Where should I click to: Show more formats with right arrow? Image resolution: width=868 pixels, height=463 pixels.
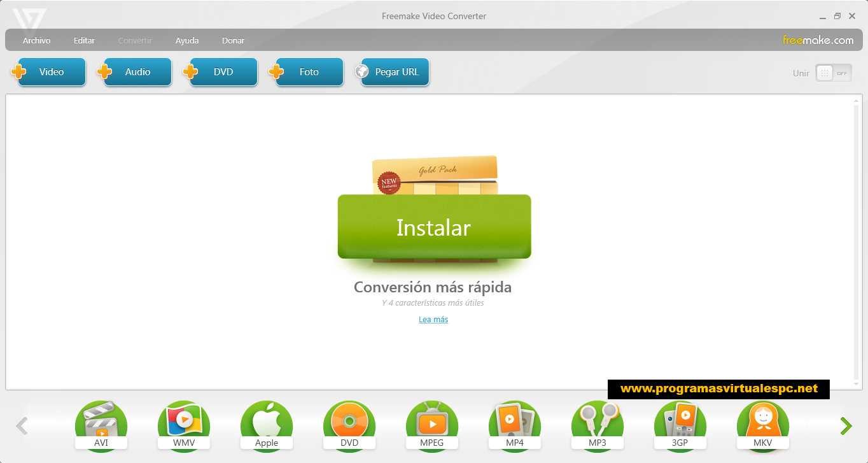point(846,426)
